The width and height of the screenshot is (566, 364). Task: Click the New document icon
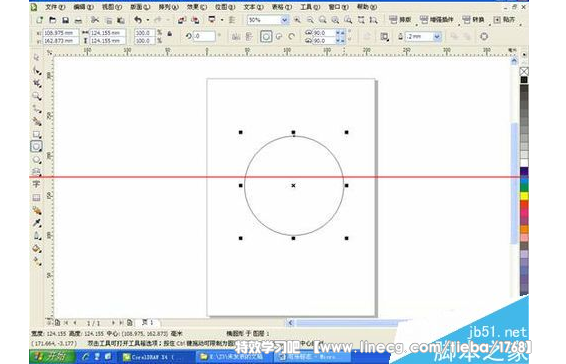[x=39, y=20]
